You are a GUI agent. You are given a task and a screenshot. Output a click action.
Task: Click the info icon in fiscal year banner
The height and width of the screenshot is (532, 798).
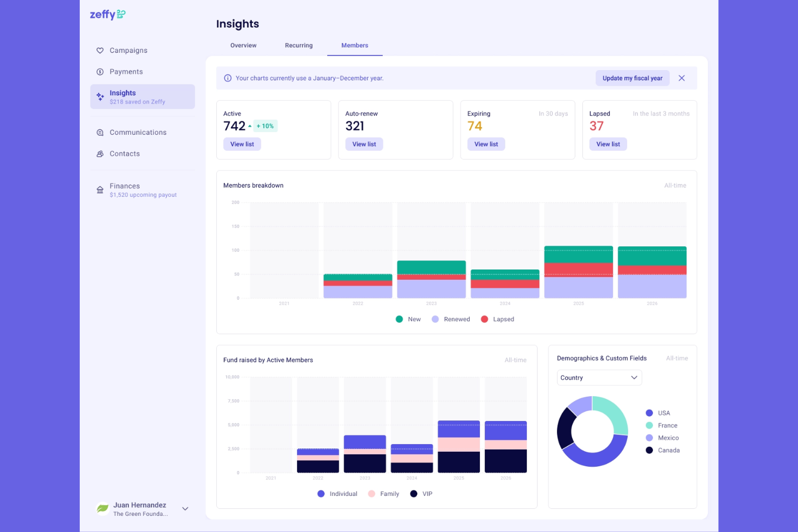pyautogui.click(x=228, y=78)
